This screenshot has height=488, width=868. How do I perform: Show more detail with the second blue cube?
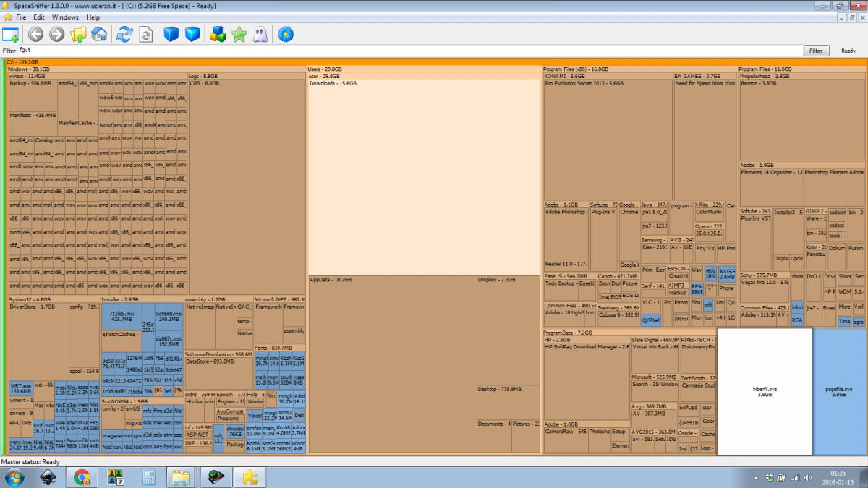pyautogui.click(x=192, y=34)
